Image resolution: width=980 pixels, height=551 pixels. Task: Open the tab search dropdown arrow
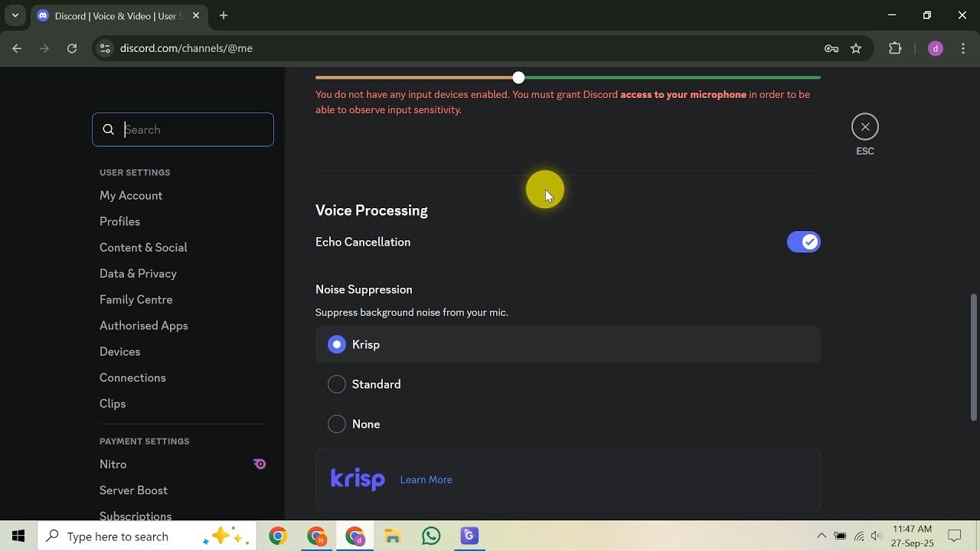click(15, 15)
